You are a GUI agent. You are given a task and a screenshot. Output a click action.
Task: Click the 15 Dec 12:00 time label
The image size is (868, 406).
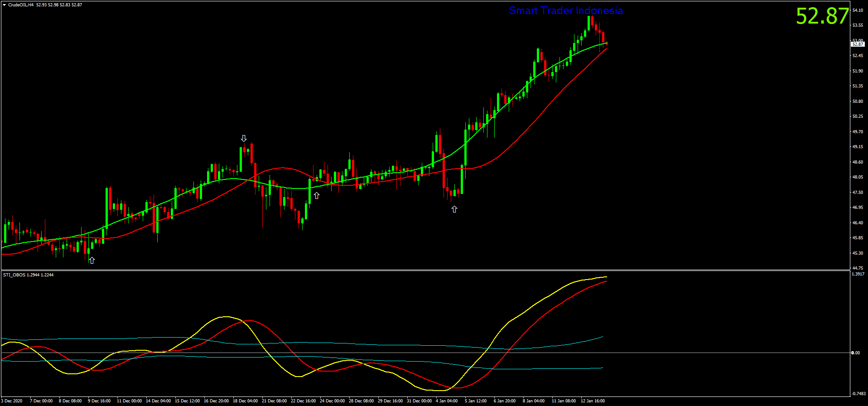click(187, 401)
